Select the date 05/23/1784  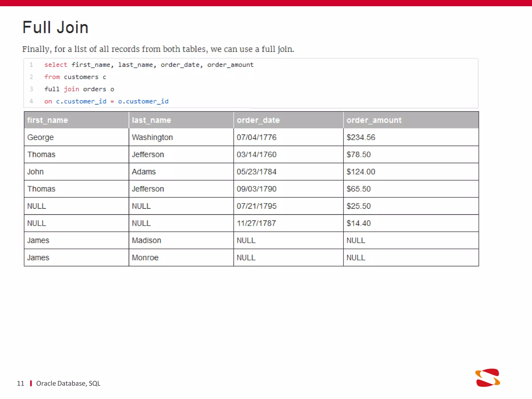click(x=288, y=172)
